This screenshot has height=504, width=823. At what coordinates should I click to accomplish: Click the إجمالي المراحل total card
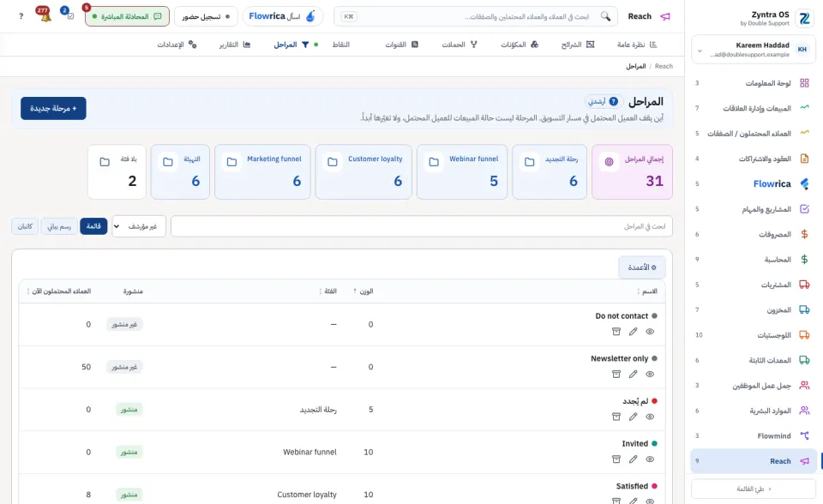632,172
